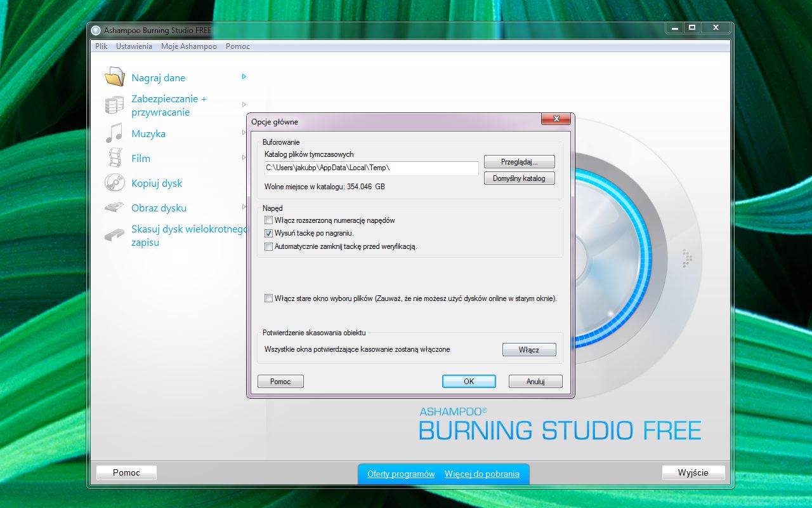812x508 pixels.
Task: Open Więcej do pobrania link
Action: pyautogui.click(x=482, y=474)
